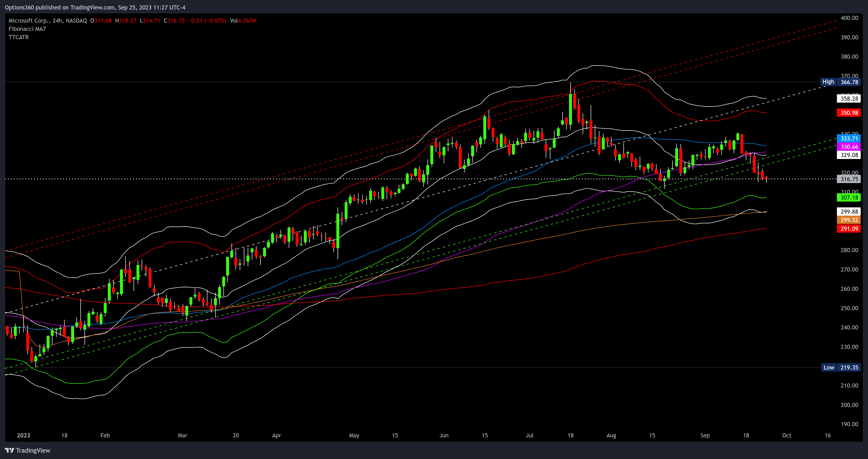
Task: Click the 380.00 price axis tick
Action: [849, 56]
